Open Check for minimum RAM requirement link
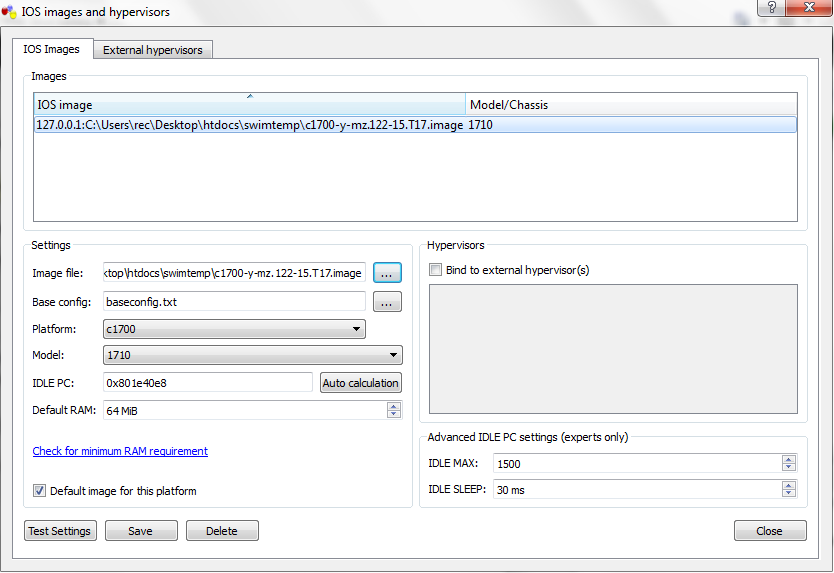This screenshot has width=834, height=573. [x=120, y=451]
